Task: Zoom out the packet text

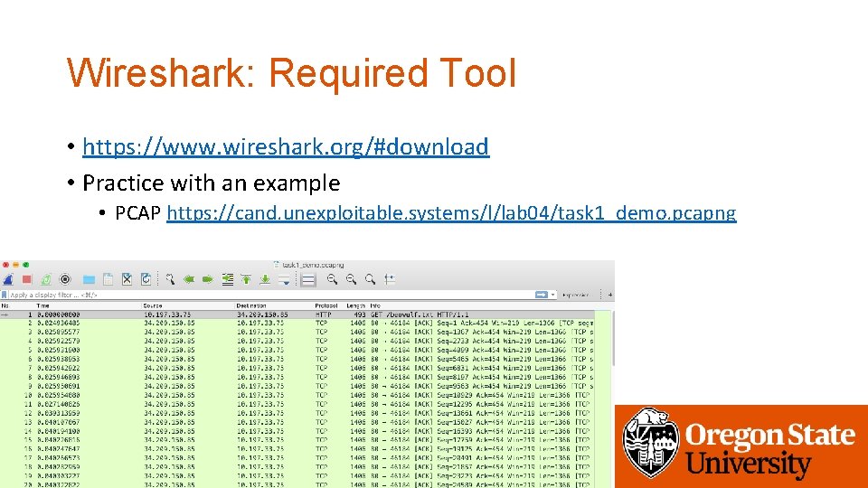Action: pos(351,279)
